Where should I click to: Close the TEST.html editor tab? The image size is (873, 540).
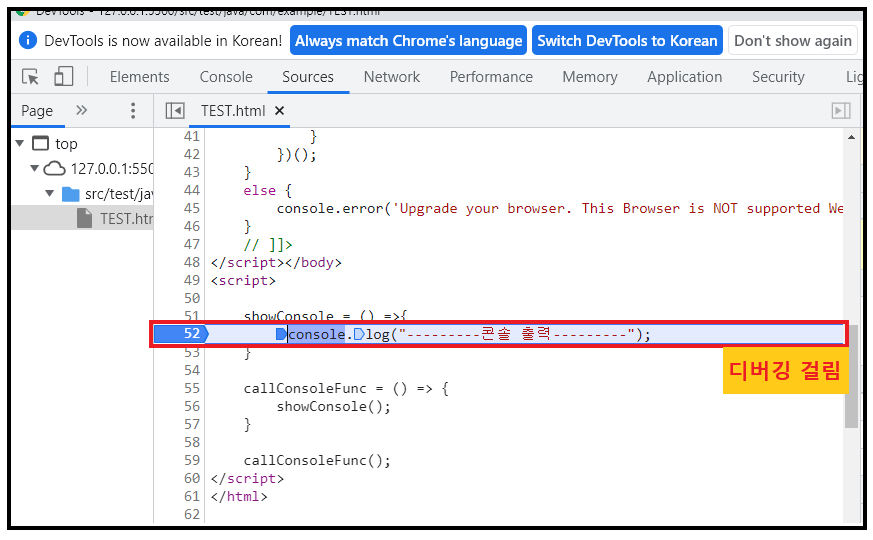(x=279, y=111)
